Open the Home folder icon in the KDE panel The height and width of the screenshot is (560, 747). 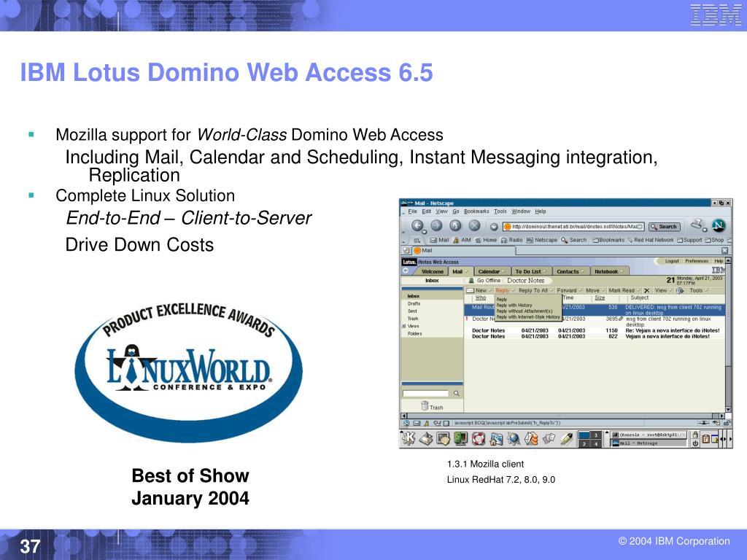click(x=496, y=438)
